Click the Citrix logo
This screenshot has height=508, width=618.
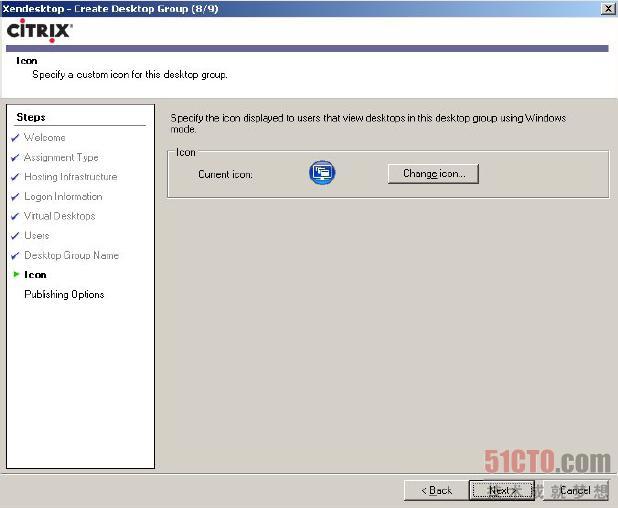39,30
